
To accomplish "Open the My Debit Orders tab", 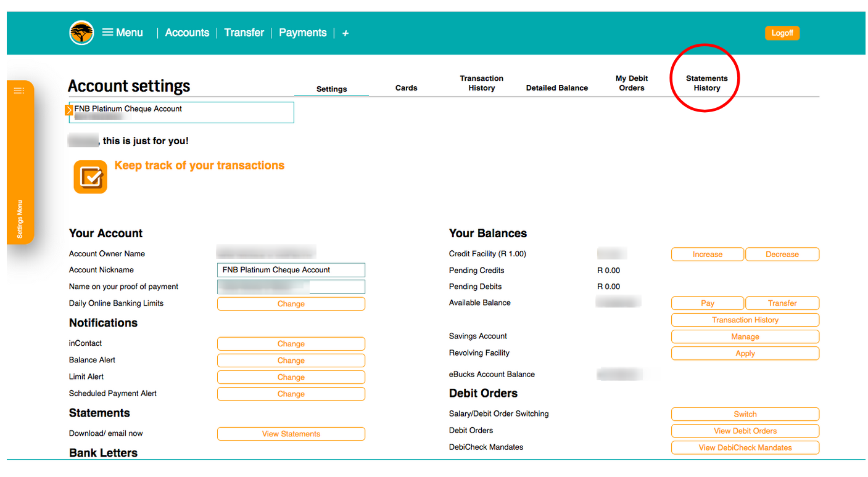I will click(632, 83).
